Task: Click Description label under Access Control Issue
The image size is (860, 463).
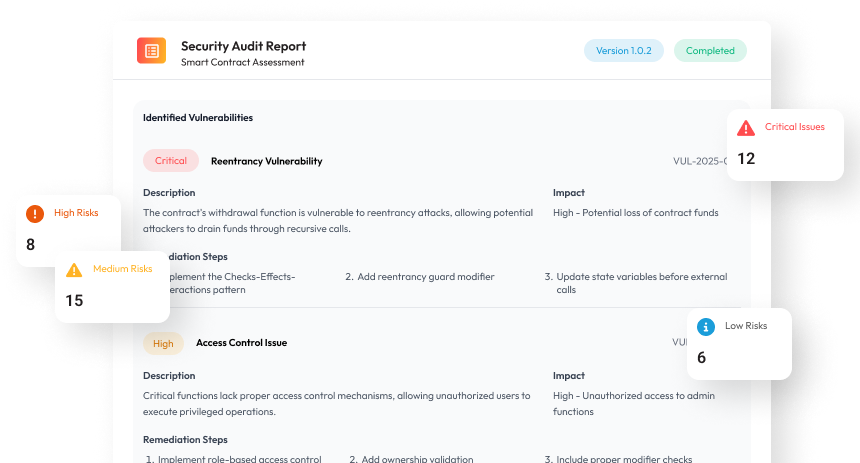Action: click(169, 376)
